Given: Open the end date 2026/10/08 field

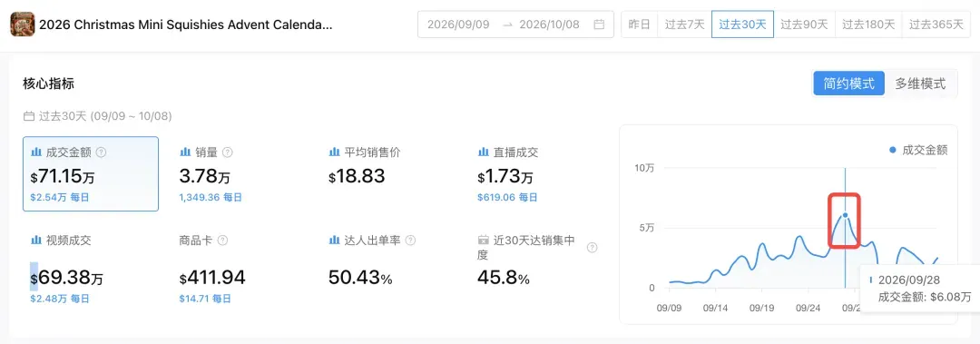Looking at the screenshot, I should pyautogui.click(x=549, y=25).
